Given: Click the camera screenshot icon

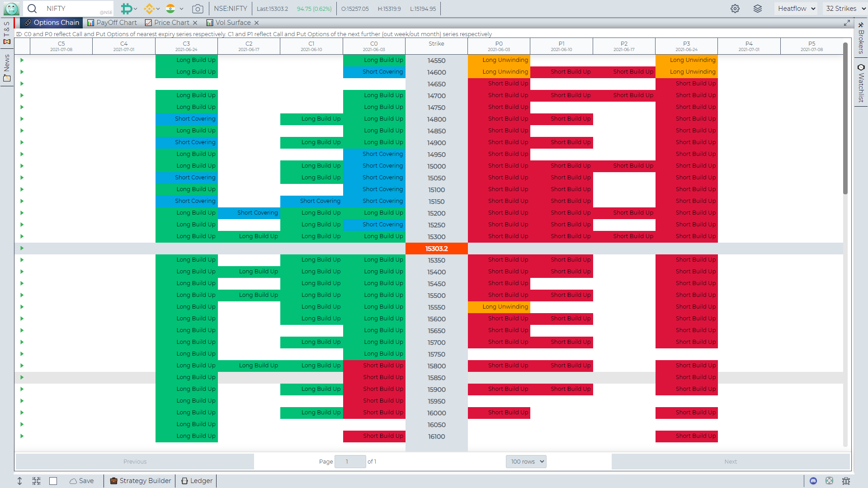Looking at the screenshot, I should (197, 9).
